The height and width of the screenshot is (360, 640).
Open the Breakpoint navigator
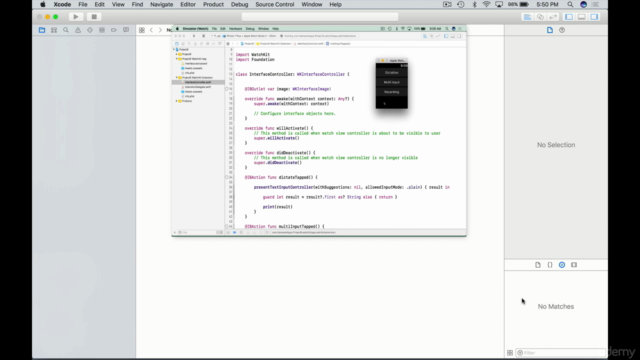pyautogui.click(x=114, y=30)
